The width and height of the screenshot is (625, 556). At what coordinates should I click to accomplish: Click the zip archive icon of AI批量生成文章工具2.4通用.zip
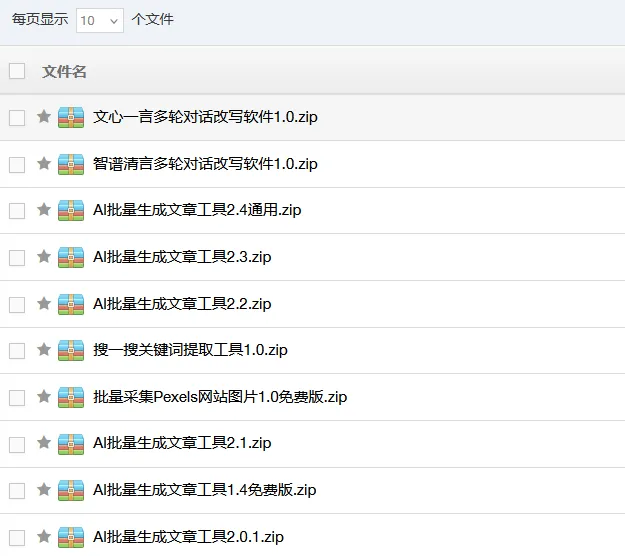(71, 210)
